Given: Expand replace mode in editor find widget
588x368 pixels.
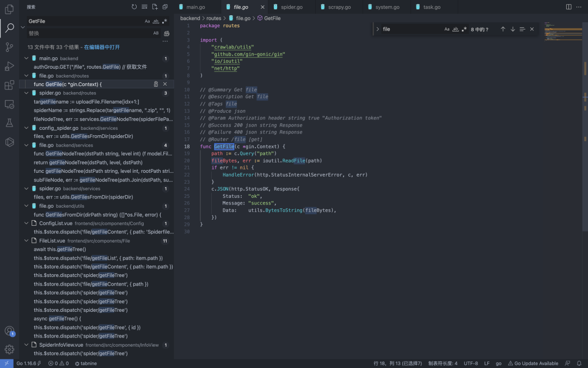Looking at the screenshot, I should pos(377,29).
